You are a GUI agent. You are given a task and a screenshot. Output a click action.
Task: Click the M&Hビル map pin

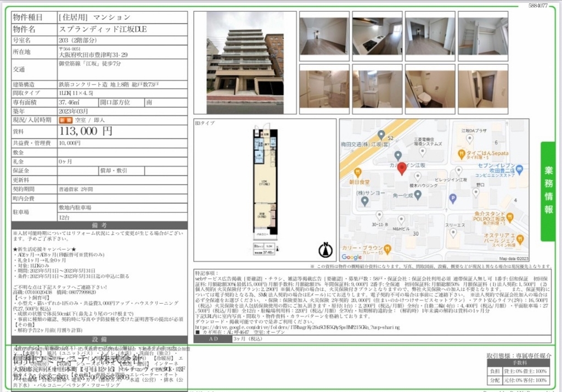click(401, 220)
